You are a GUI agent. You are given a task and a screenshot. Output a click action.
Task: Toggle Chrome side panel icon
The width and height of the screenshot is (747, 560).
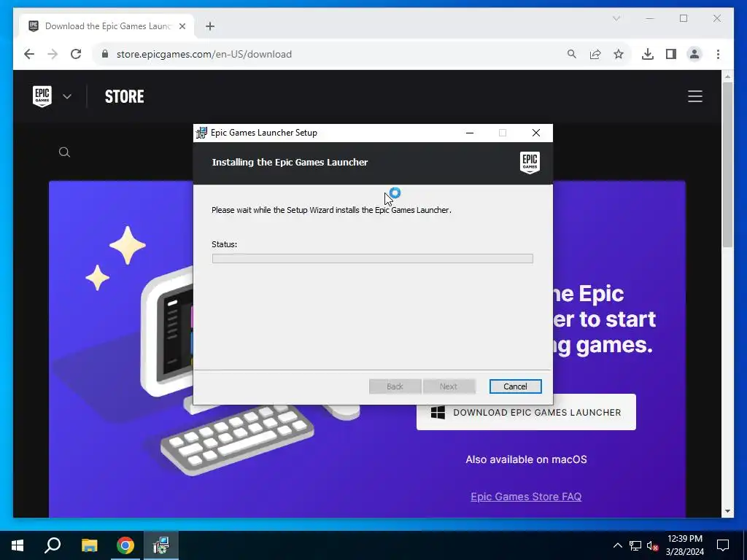(x=671, y=54)
